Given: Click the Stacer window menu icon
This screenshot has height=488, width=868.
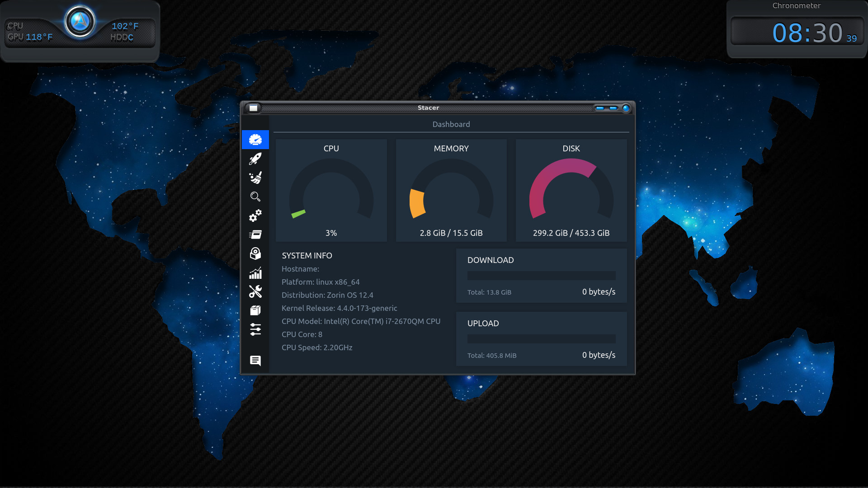Looking at the screenshot, I should [x=254, y=108].
